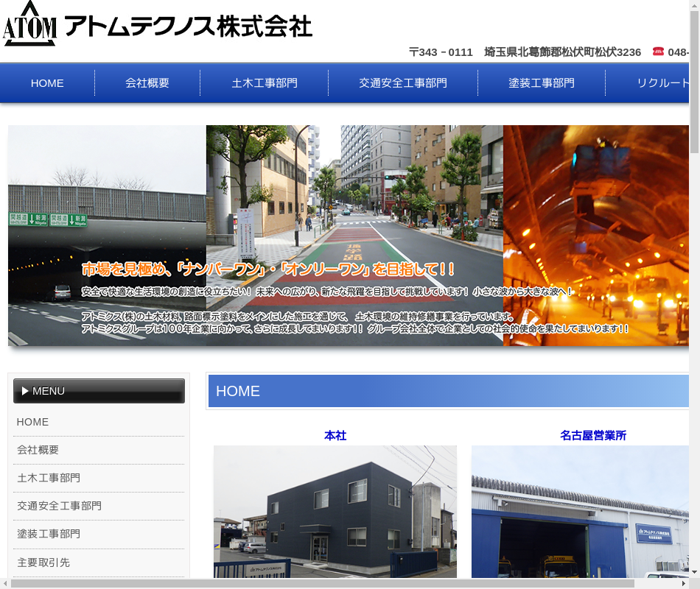Select 土木工事部門 in the blue navigation bar
700x589 pixels.
coord(265,83)
